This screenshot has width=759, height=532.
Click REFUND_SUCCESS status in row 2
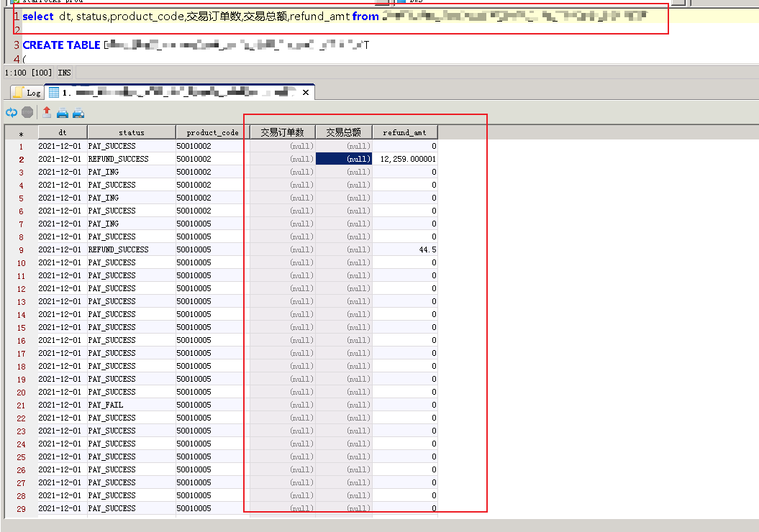(x=118, y=159)
